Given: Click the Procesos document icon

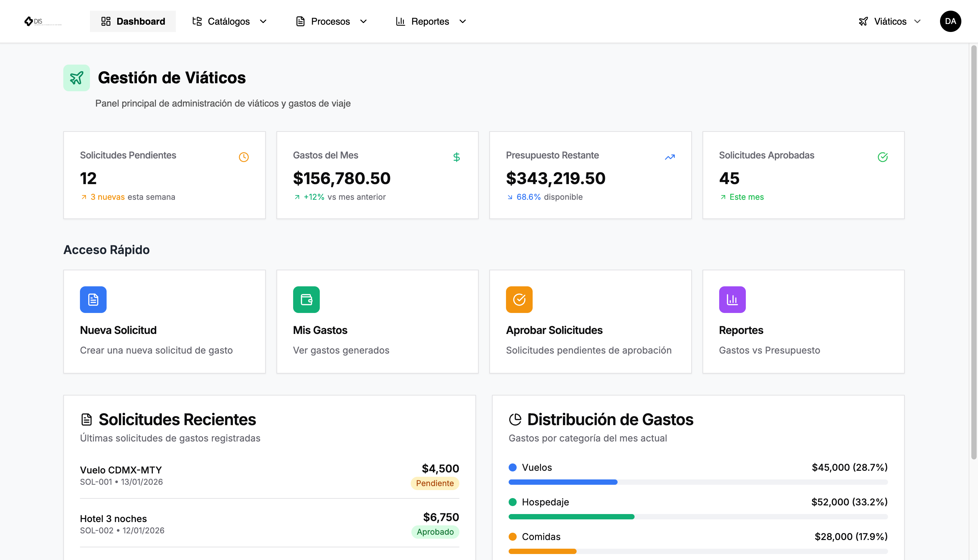Looking at the screenshot, I should click(x=300, y=21).
